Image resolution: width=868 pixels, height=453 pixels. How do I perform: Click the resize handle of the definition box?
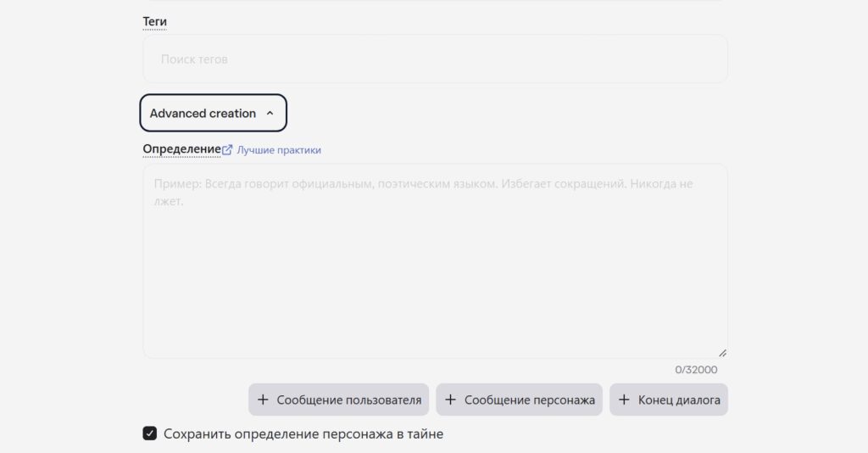point(722,353)
